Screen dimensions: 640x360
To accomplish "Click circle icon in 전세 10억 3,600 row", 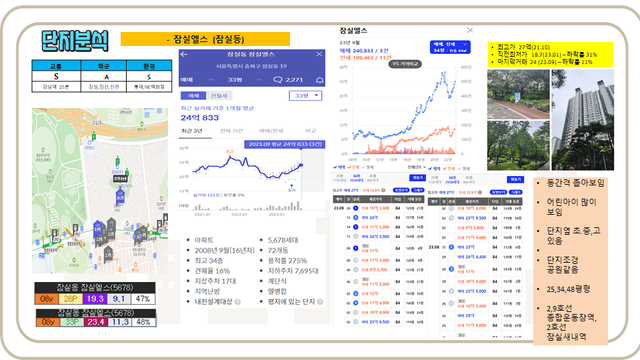I will pyautogui.click(x=356, y=208).
